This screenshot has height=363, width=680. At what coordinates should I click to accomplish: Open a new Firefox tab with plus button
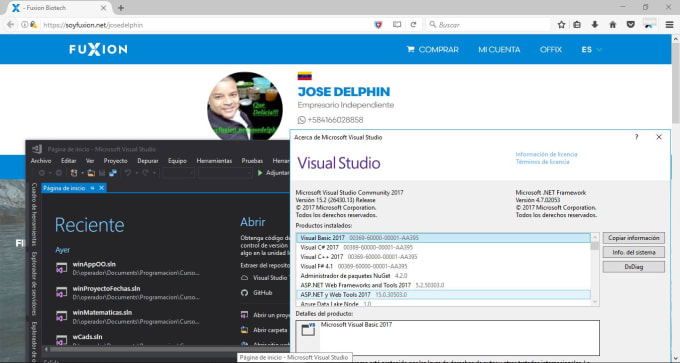tap(121, 8)
